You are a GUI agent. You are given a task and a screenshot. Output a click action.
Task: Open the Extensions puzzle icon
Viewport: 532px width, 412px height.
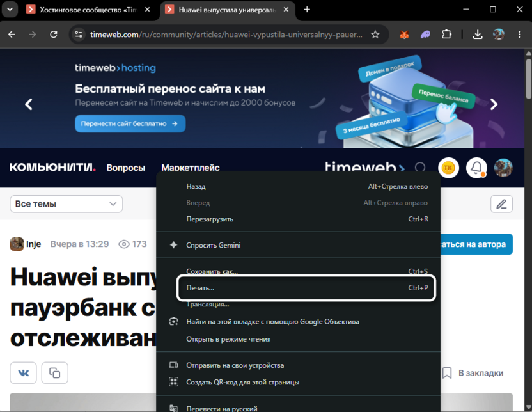pyautogui.click(x=446, y=35)
